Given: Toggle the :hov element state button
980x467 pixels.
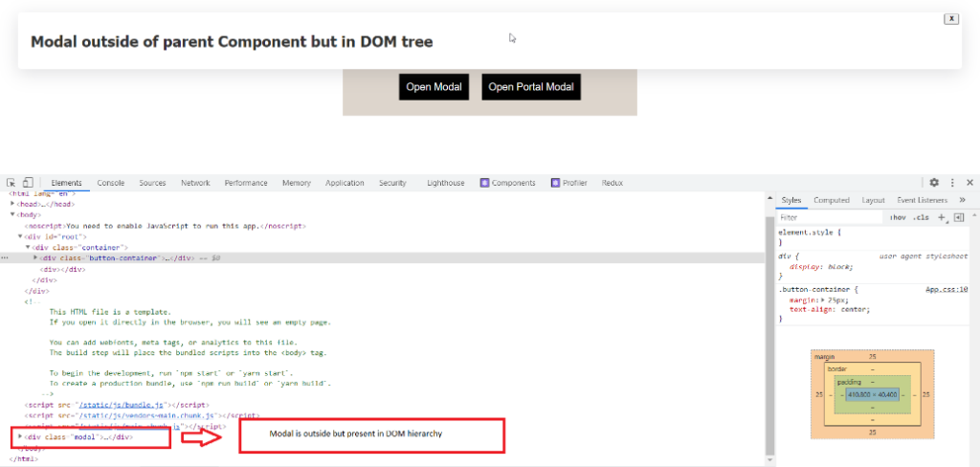Looking at the screenshot, I should point(898,217).
